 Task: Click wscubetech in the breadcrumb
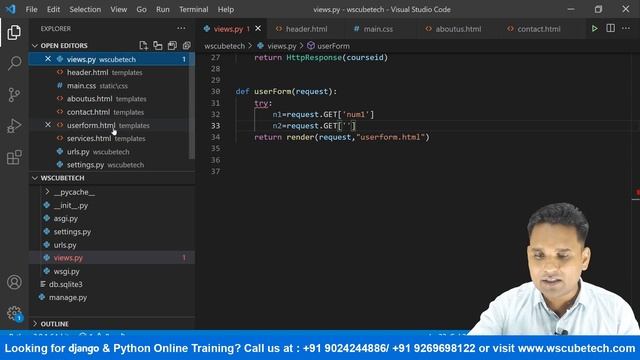224,46
